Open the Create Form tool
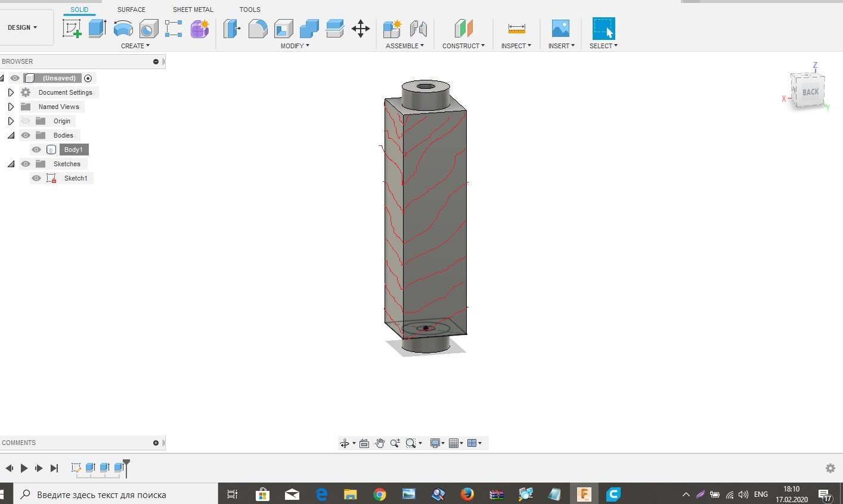Viewport: 843px width, 504px height. tap(200, 28)
